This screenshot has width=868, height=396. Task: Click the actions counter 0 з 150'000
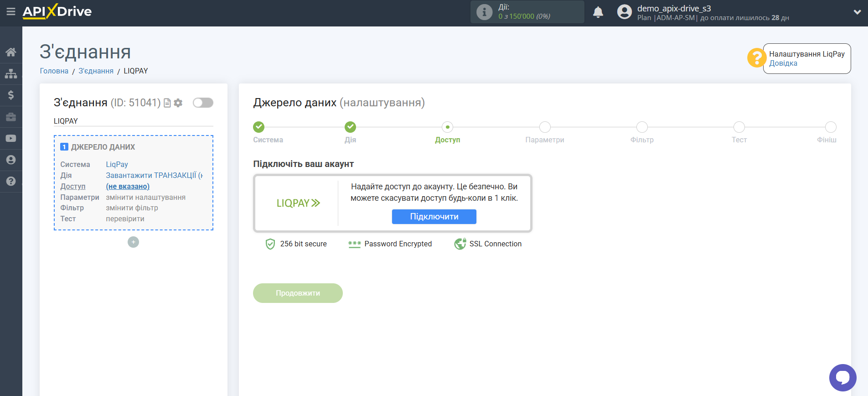pos(524,16)
